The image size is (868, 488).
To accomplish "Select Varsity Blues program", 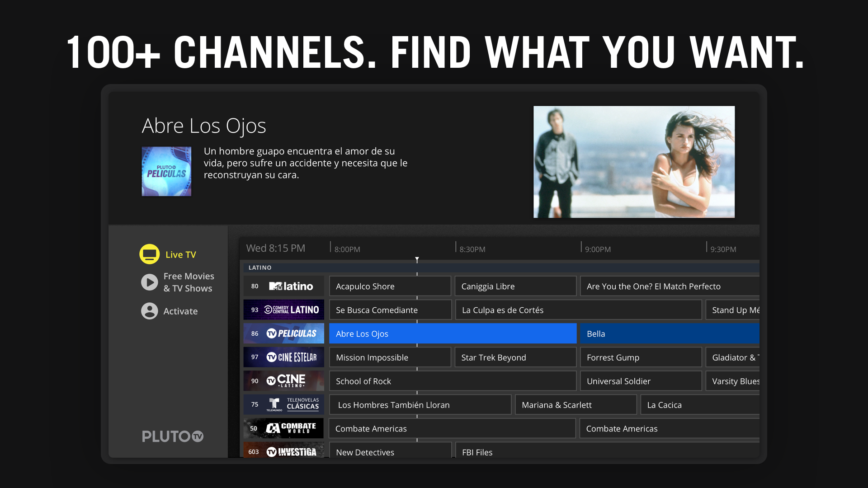I will [732, 381].
